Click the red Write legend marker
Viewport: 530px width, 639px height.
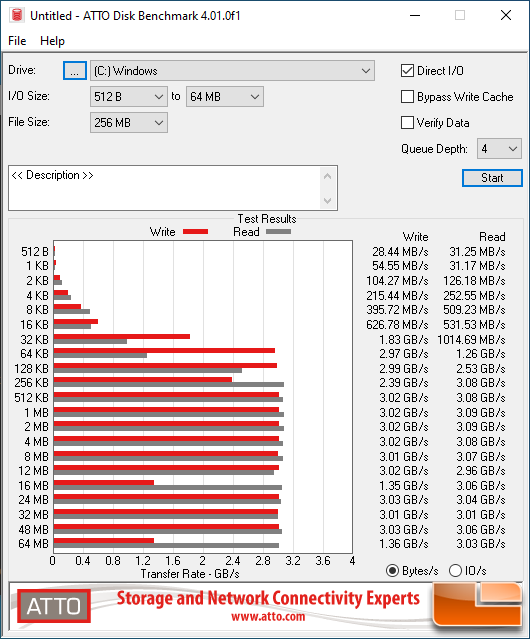196,231
